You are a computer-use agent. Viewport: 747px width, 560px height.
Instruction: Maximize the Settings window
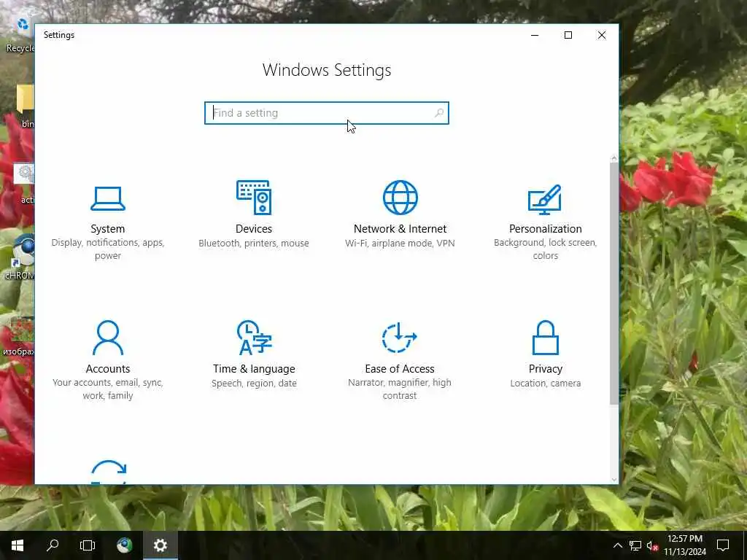tap(568, 35)
